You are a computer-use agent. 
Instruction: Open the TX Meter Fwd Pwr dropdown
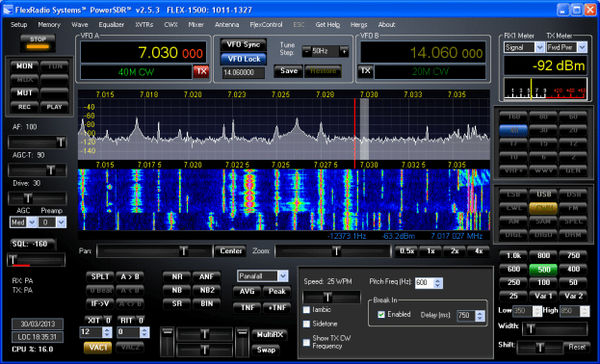[x=582, y=47]
